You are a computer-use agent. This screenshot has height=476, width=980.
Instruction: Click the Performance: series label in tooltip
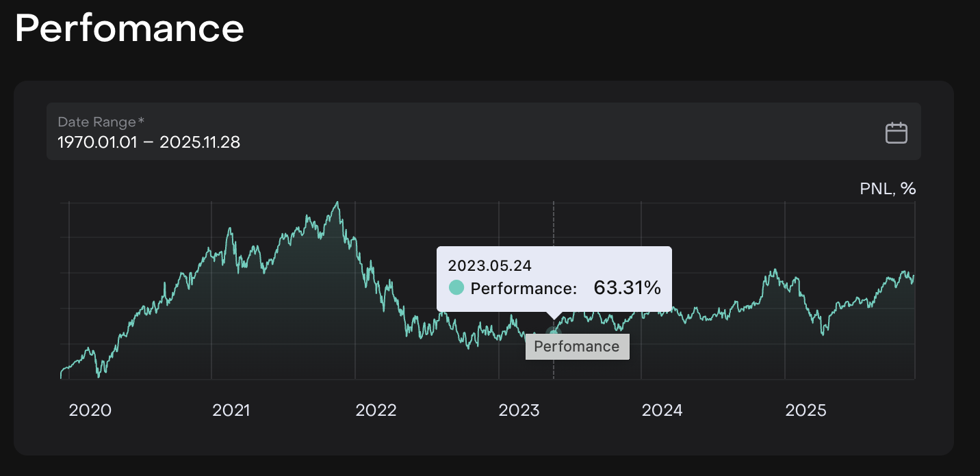point(524,288)
